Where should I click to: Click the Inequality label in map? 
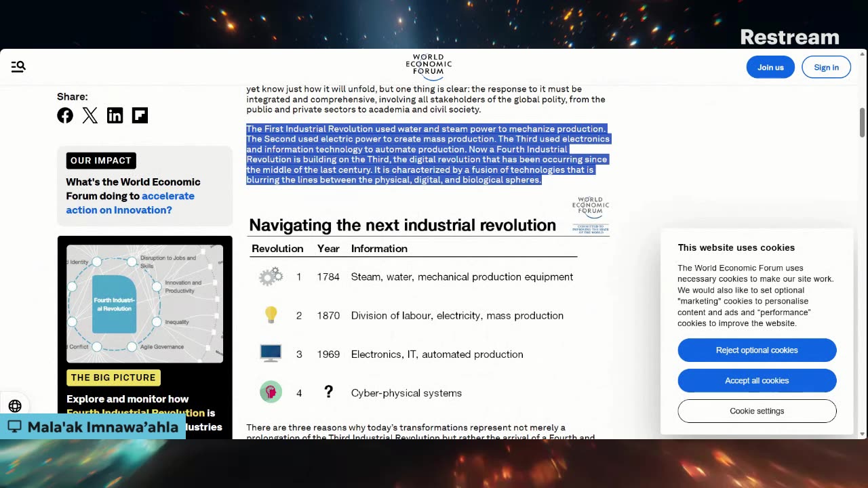pyautogui.click(x=177, y=322)
